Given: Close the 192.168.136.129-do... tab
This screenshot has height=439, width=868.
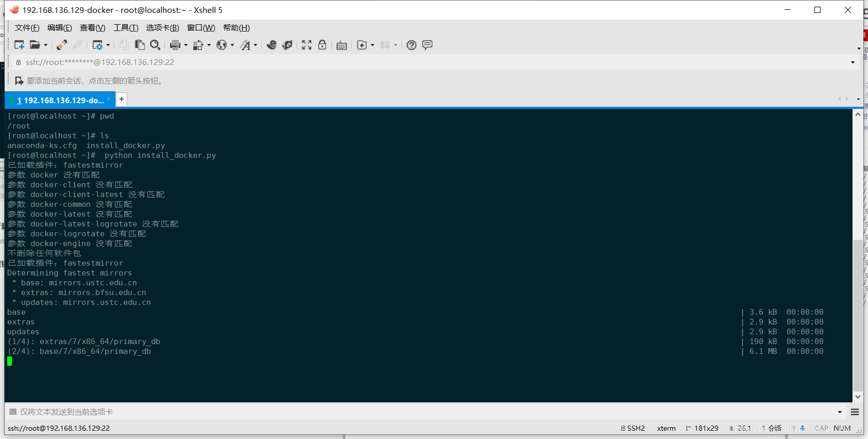Looking at the screenshot, I should tap(109, 99).
